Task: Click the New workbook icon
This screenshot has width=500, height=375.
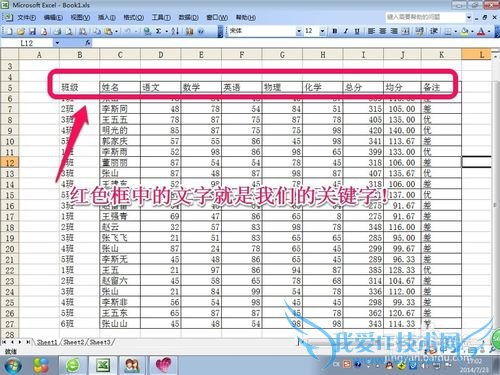Action: coord(9,32)
